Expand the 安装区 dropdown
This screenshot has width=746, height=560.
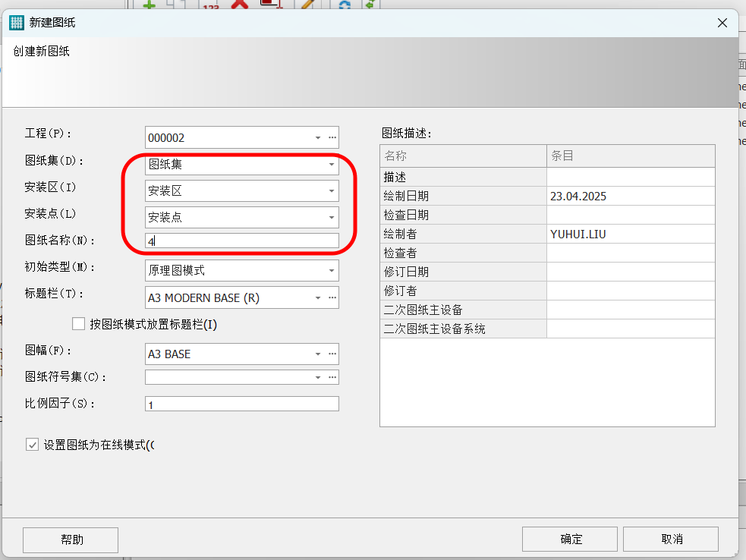(x=332, y=190)
